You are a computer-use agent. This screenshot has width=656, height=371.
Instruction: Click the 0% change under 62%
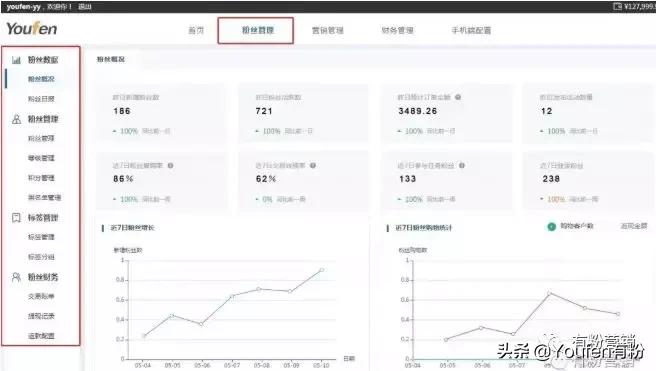[267, 200]
